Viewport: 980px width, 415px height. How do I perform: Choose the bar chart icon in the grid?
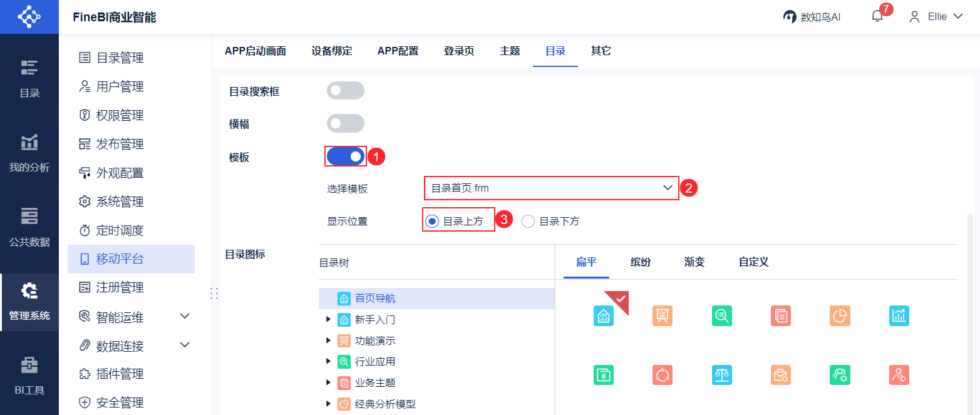pyautogui.click(x=899, y=316)
